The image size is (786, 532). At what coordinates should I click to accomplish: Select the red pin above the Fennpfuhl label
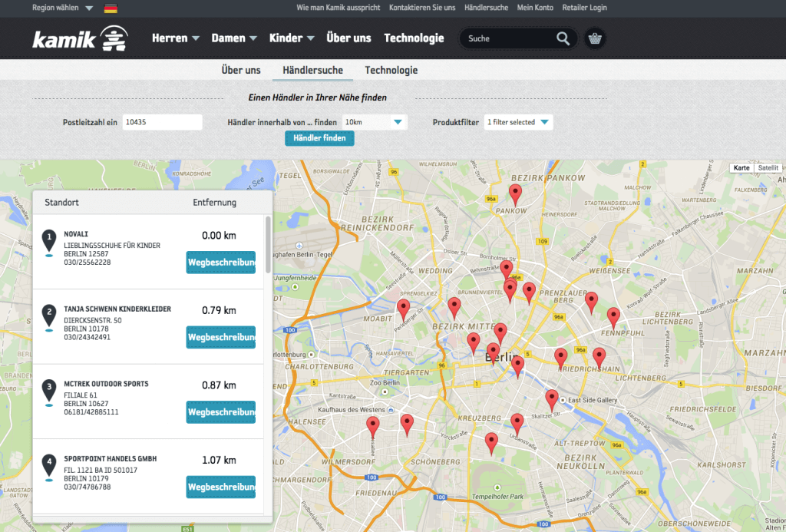click(x=613, y=319)
